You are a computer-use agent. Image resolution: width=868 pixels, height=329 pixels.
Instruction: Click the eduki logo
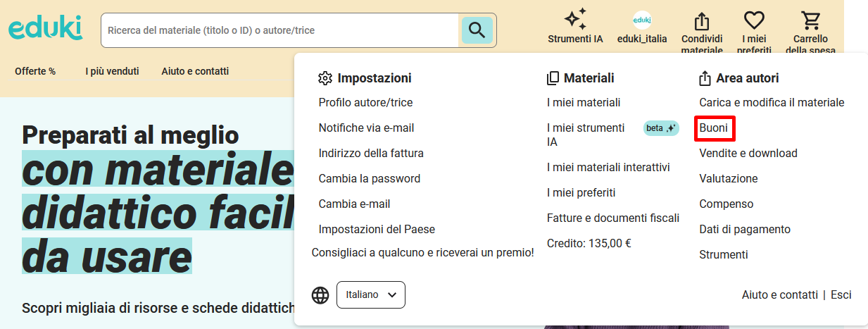(45, 29)
